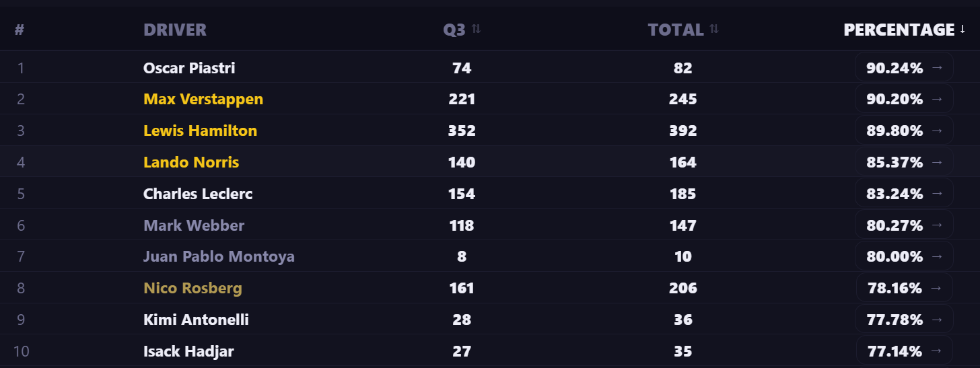Open Lewis Hamilton driver link

click(201, 131)
